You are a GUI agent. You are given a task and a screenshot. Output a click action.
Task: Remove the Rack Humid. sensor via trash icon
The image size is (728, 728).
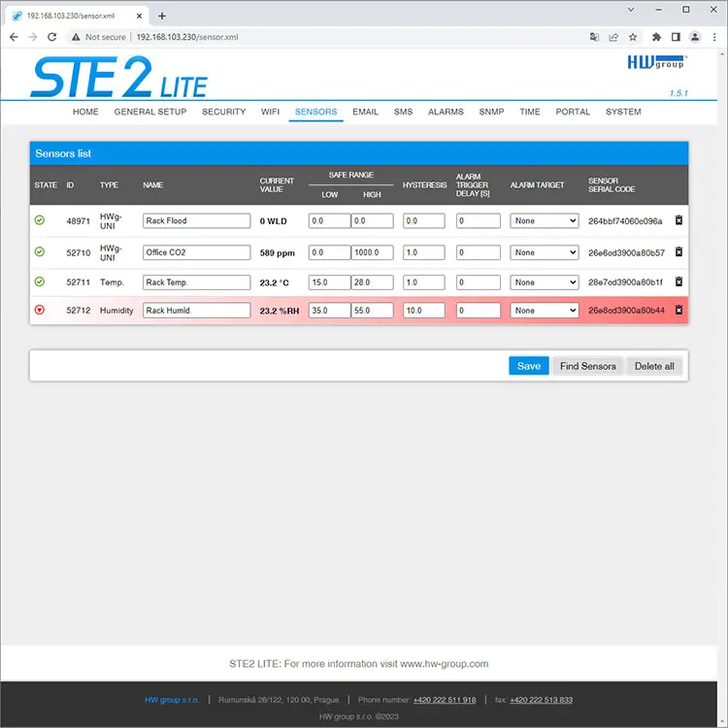(678, 311)
